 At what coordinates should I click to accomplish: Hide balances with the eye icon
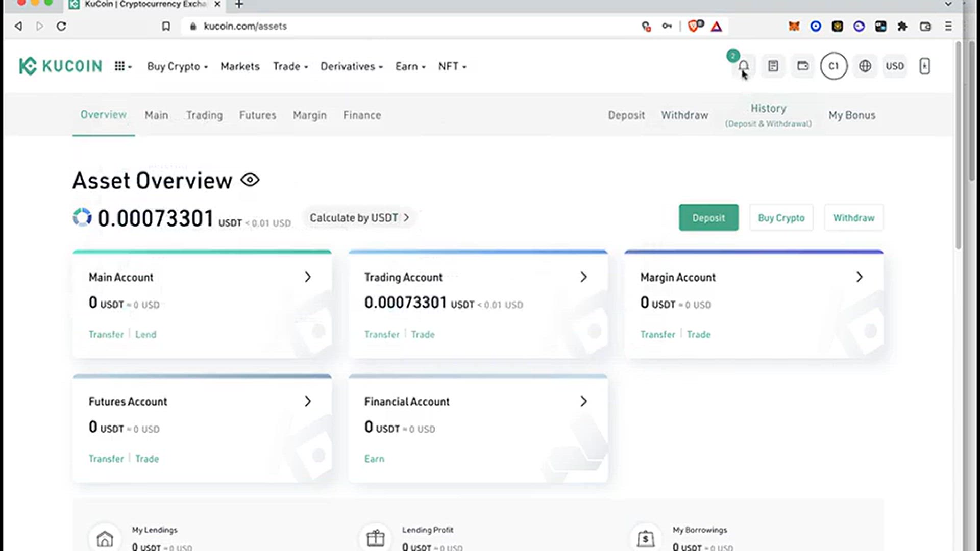250,180
